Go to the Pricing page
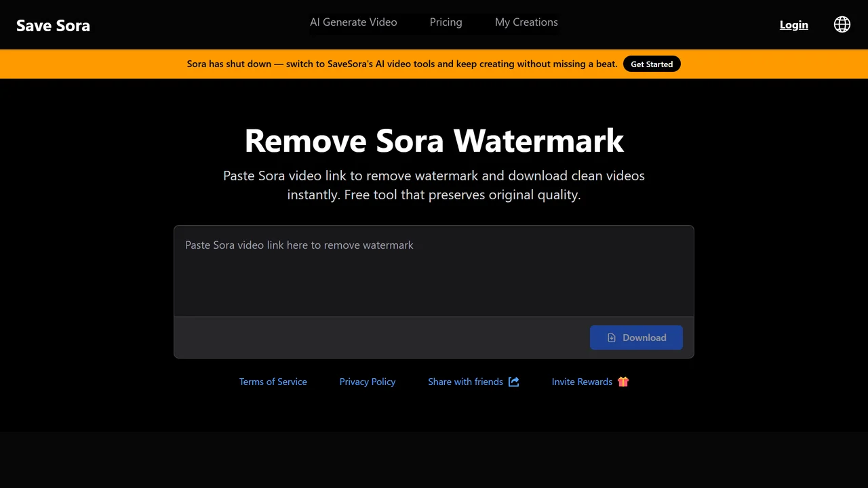Screen dimensions: 868x488 446,22
